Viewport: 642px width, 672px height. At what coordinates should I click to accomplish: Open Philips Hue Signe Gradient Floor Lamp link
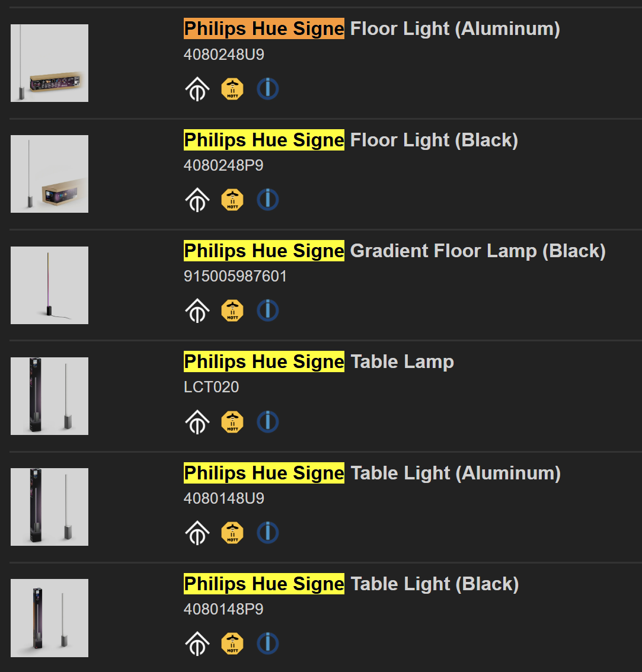tap(395, 251)
